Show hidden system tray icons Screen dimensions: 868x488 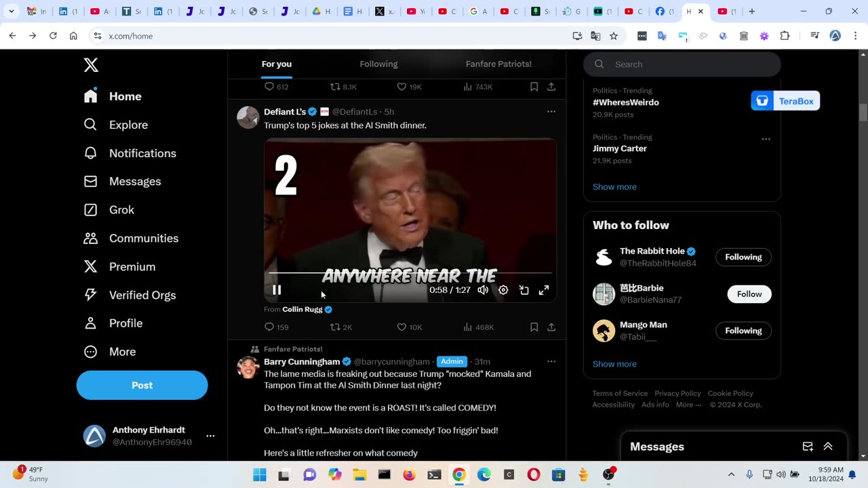731,474
